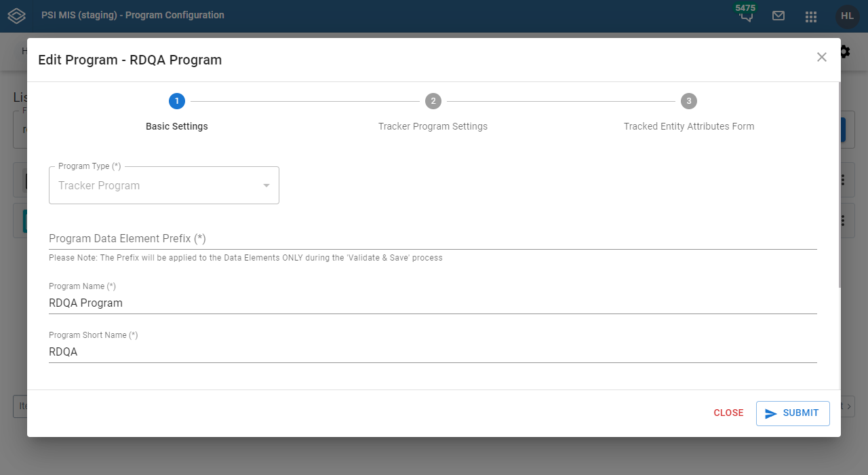This screenshot has height=475, width=868.
Task: Open the apps grid menu
Action: coord(810,16)
